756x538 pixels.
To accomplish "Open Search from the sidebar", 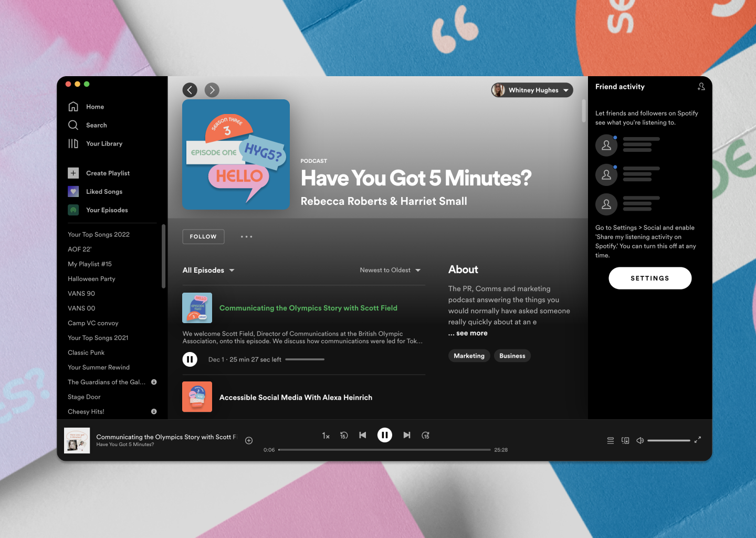I will click(x=87, y=125).
